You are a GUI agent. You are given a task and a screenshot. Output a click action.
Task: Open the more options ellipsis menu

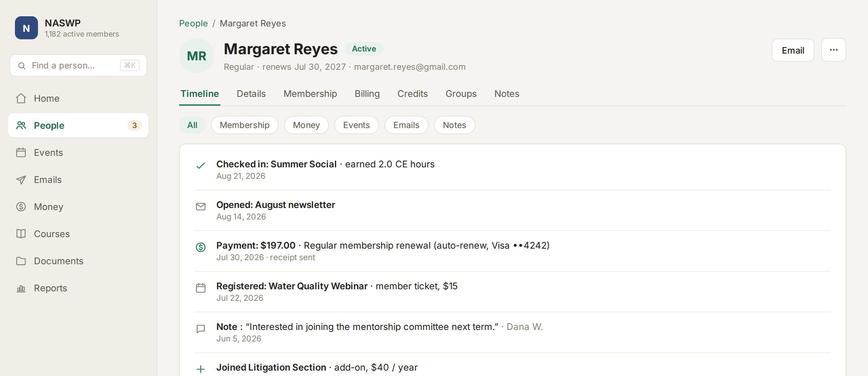pos(834,50)
